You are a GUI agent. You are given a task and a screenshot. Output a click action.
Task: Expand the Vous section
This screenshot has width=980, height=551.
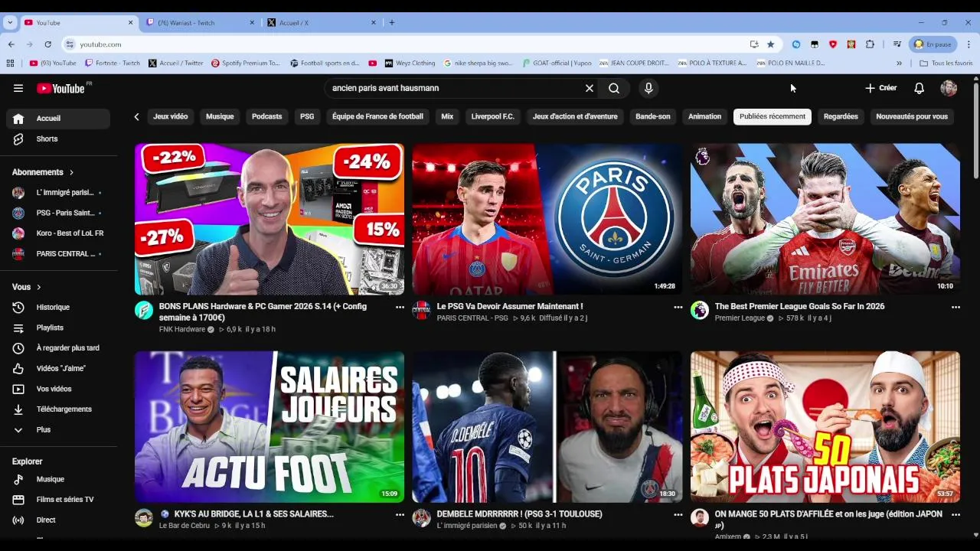click(x=27, y=287)
